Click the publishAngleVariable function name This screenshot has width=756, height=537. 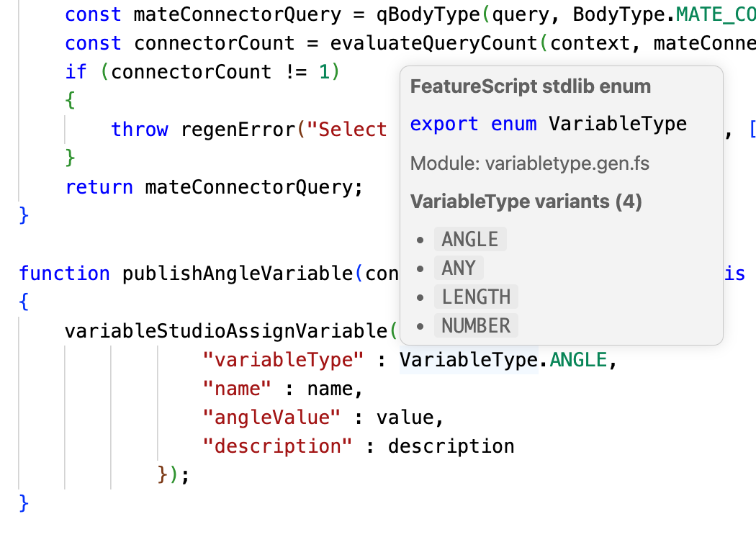click(x=237, y=274)
